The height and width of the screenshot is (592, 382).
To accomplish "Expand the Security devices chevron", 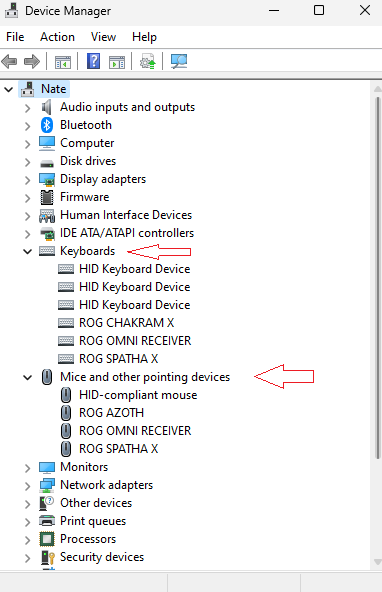I will [x=27, y=558].
